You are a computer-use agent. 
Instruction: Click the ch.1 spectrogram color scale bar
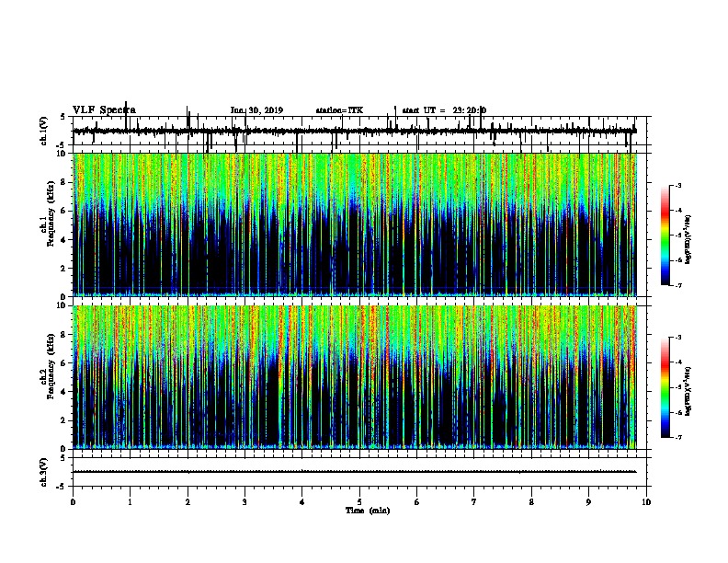click(x=665, y=236)
